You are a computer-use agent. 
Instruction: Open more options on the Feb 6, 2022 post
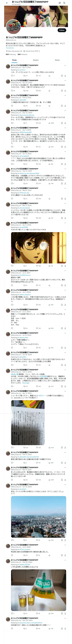[x=65, y=96]
